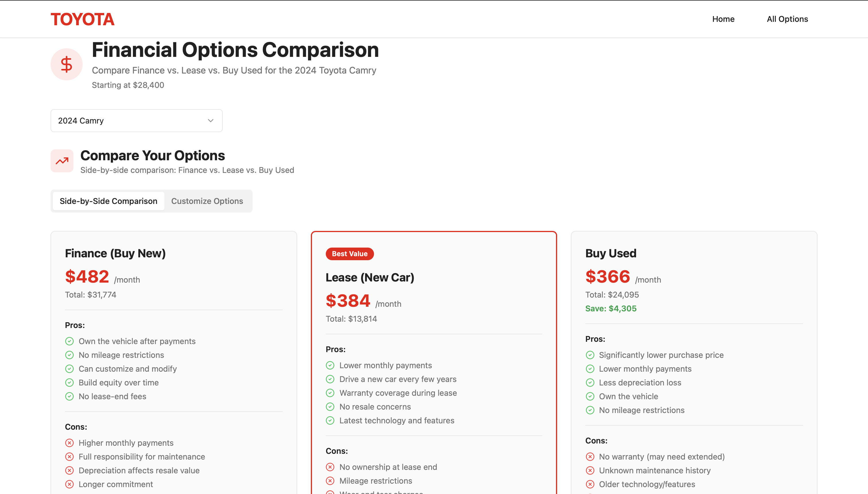Switch to Customize Options tab
The height and width of the screenshot is (494, 868).
point(207,201)
